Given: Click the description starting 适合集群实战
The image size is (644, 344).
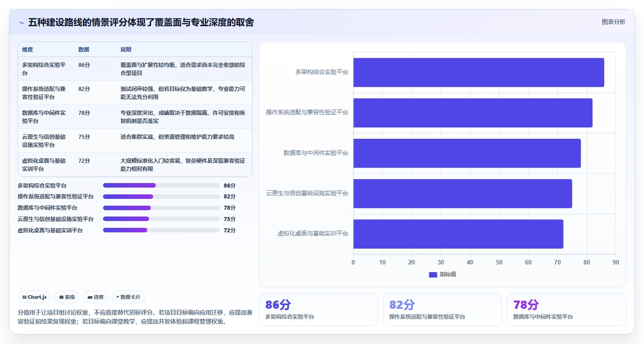Looking at the screenshot, I should point(177,137).
